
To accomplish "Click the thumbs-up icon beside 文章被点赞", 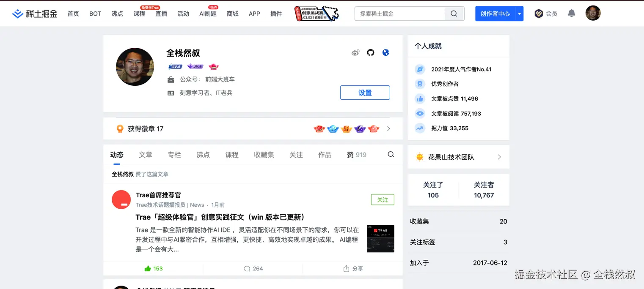I will pyautogui.click(x=419, y=99).
